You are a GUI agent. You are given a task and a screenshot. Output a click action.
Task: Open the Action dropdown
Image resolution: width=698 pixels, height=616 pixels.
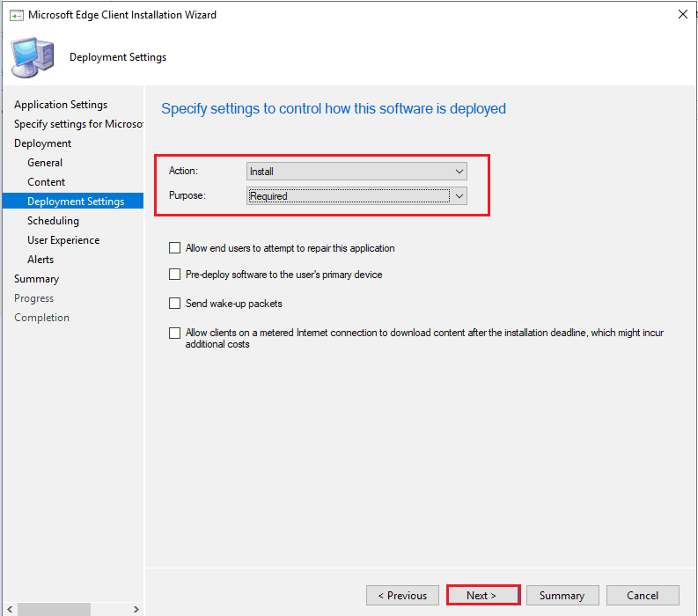pos(356,172)
